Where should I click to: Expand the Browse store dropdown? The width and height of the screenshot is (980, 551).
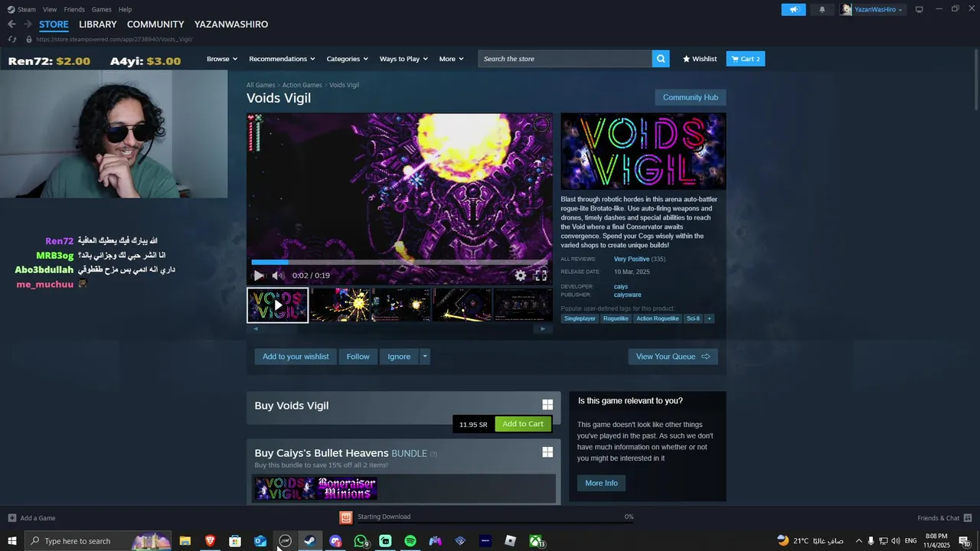(222, 59)
